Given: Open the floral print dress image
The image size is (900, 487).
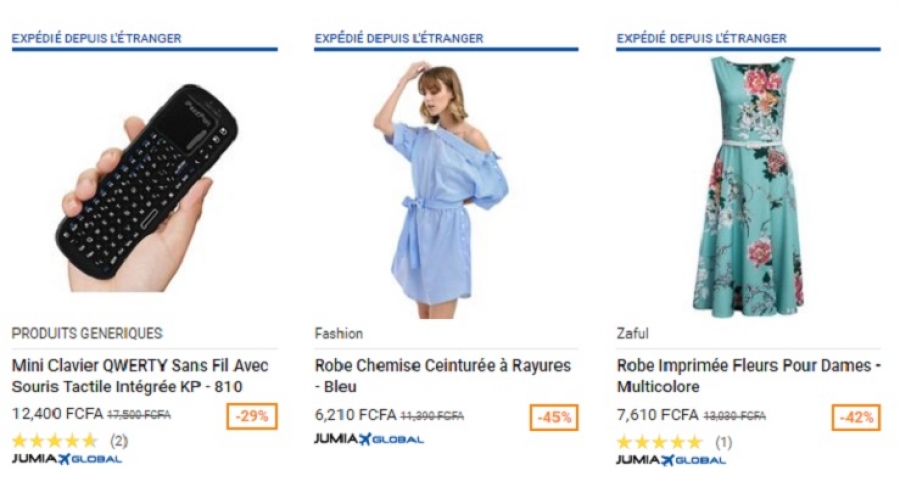Looking at the screenshot, I should pyautogui.click(x=747, y=184).
